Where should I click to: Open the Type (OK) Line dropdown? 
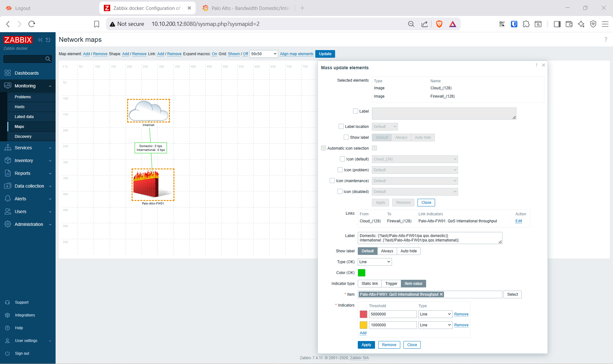[x=375, y=262]
